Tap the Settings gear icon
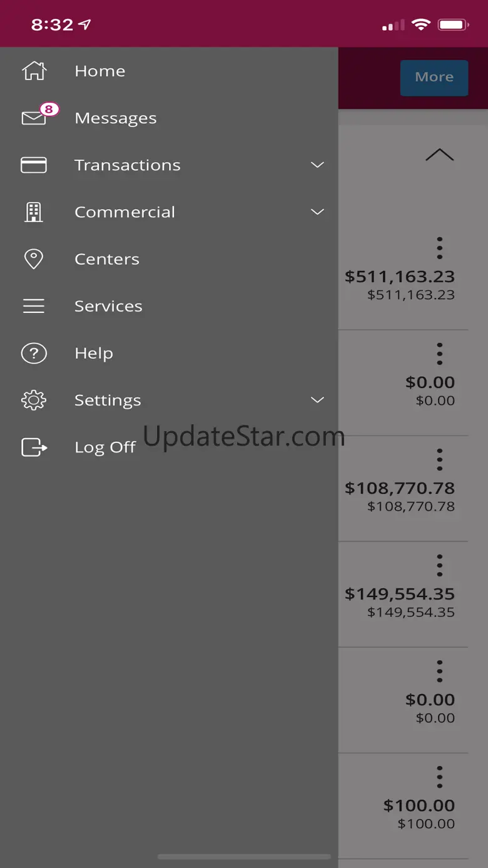 click(34, 400)
